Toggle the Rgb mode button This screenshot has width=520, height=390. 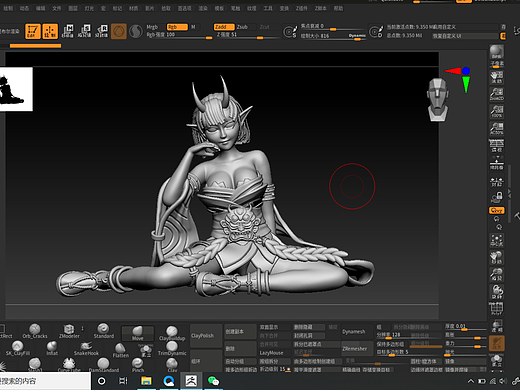coord(177,27)
